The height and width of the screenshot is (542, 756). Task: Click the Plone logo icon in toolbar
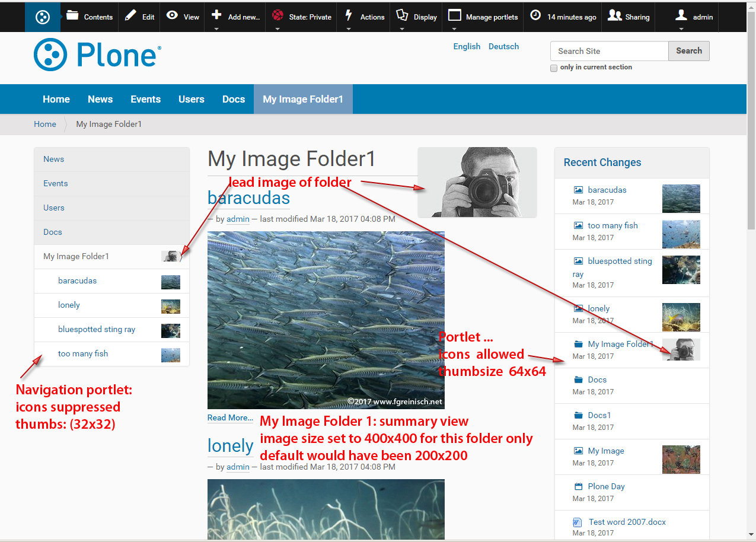tap(42, 17)
